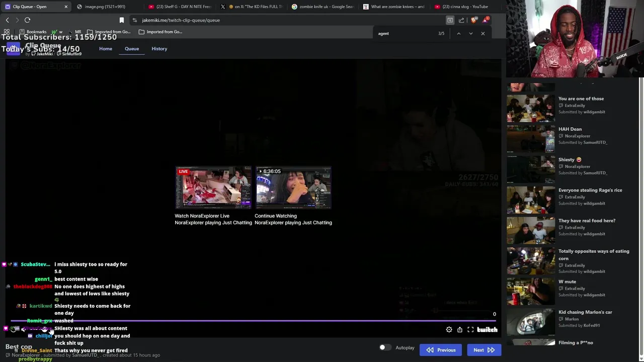This screenshot has width=644, height=362.
Task: Click the Clip Queue logo icon
Action: pyautogui.click(x=13, y=49)
